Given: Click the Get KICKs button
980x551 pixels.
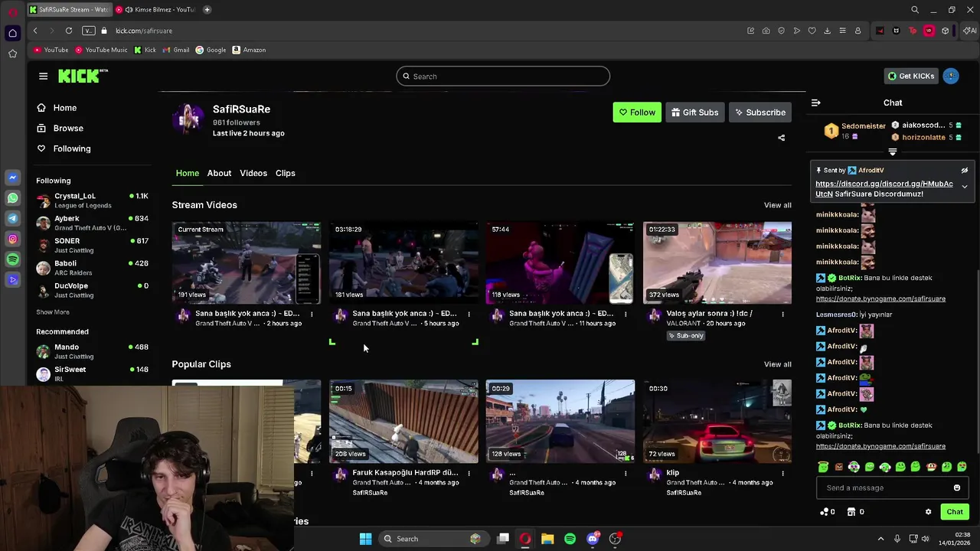Looking at the screenshot, I should pos(911,76).
